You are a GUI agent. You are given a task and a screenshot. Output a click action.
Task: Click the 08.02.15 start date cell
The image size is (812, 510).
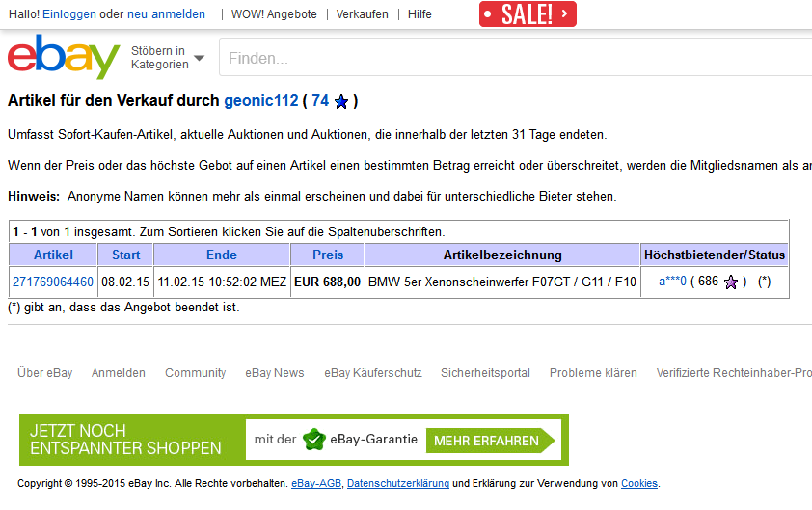point(125,282)
